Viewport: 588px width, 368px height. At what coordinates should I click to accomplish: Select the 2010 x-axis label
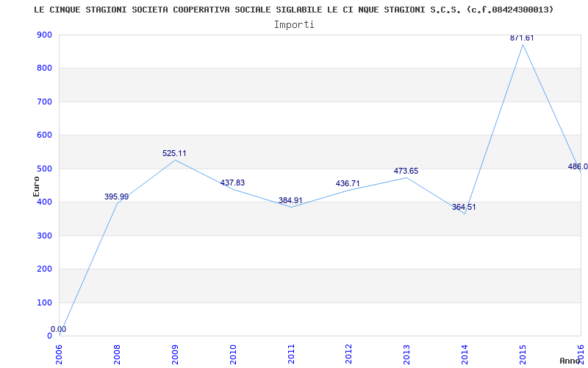pos(233,354)
